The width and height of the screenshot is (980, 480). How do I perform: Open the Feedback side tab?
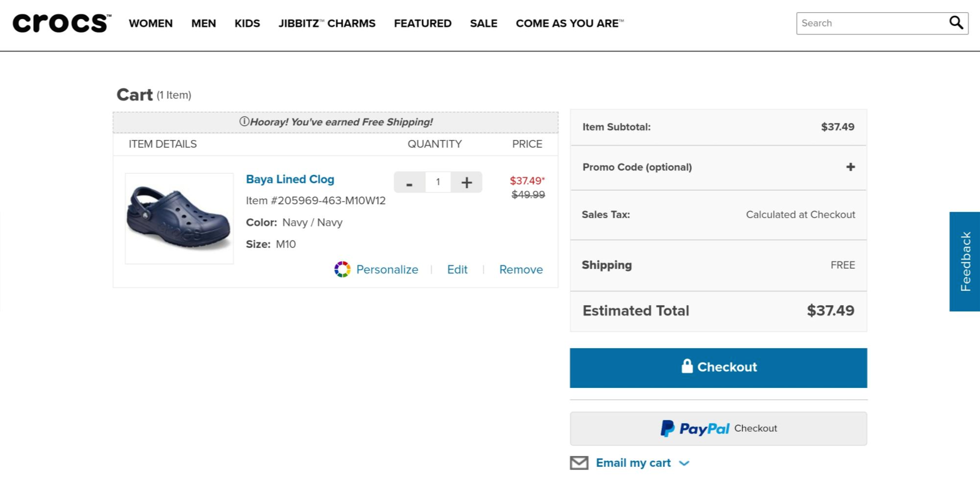pyautogui.click(x=965, y=262)
